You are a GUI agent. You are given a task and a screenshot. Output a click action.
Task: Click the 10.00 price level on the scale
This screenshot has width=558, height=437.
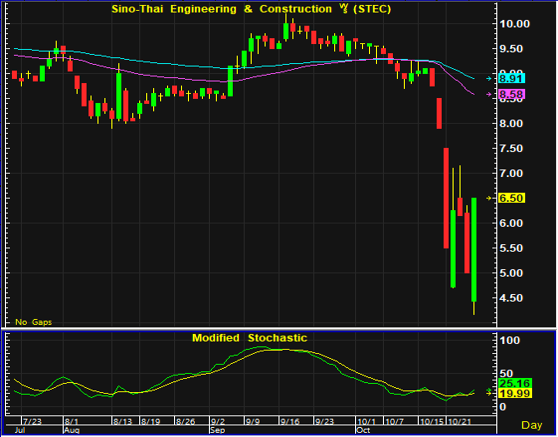515,24
